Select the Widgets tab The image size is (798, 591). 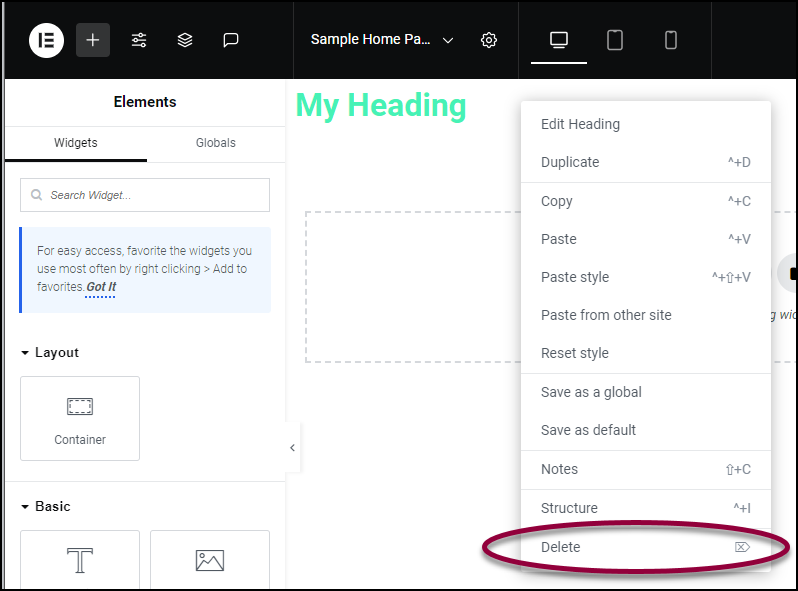(x=76, y=143)
